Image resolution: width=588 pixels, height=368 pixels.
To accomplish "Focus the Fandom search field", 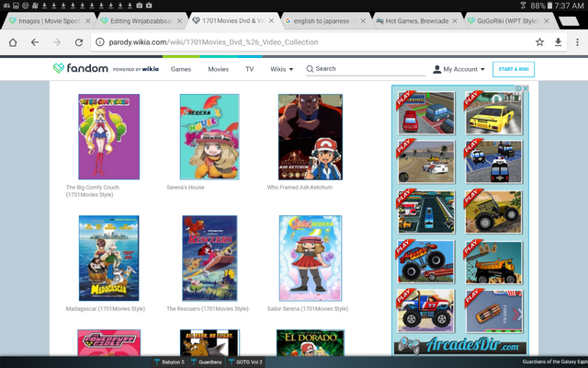I will pyautogui.click(x=366, y=69).
